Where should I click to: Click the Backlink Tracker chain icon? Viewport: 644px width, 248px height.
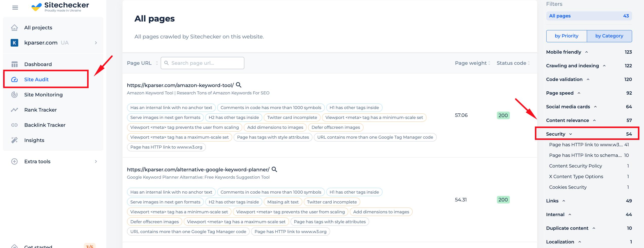click(x=14, y=125)
